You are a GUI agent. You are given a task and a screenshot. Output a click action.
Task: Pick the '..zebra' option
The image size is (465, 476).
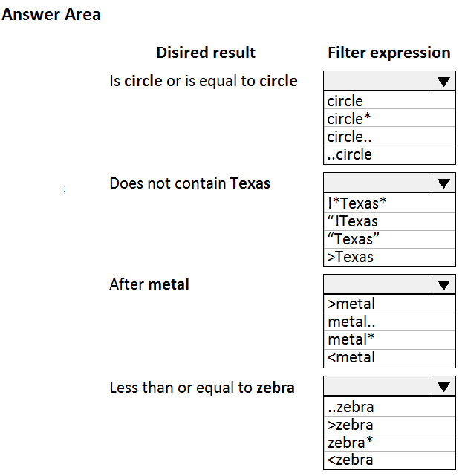(389, 406)
